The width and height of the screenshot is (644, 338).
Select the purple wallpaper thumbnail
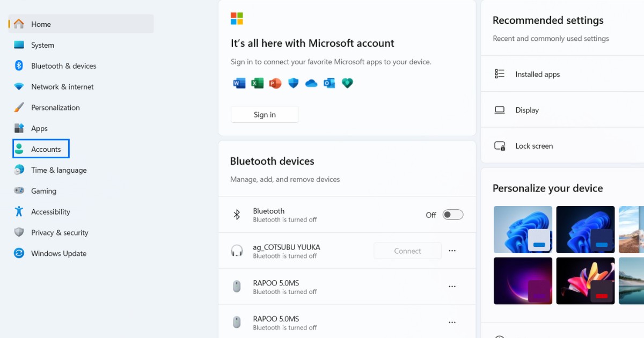point(523,281)
